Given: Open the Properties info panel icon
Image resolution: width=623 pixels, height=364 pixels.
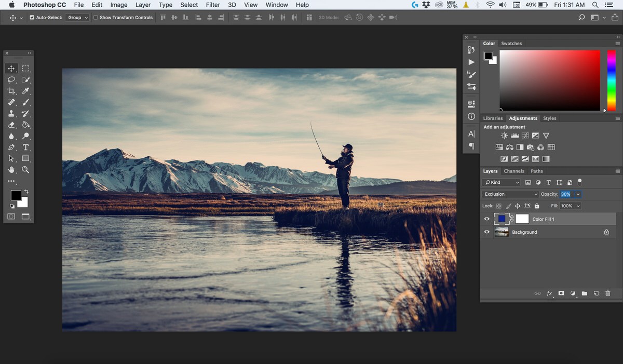Looking at the screenshot, I should coord(471,116).
